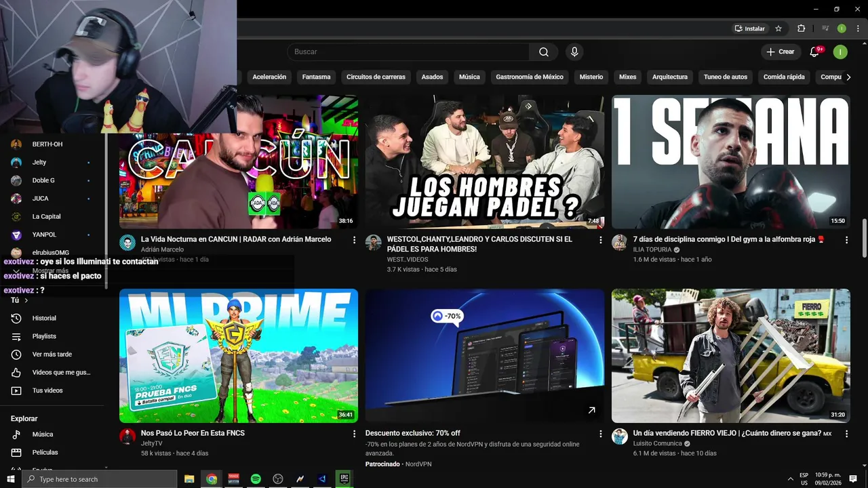Image resolution: width=868 pixels, height=488 pixels.
Task: Open the 1 Semana Topuria thumbnail
Action: (731, 162)
